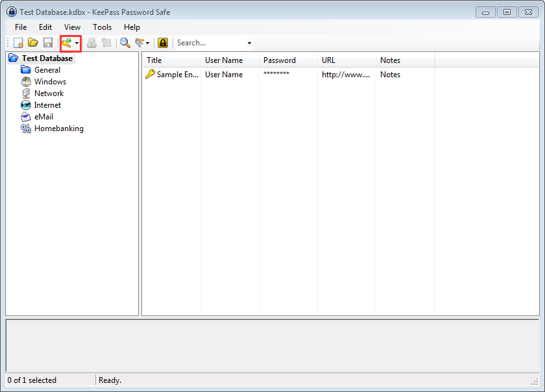The width and height of the screenshot is (545, 392).
Task: Select the Sample Entry row title
Action: coord(178,75)
